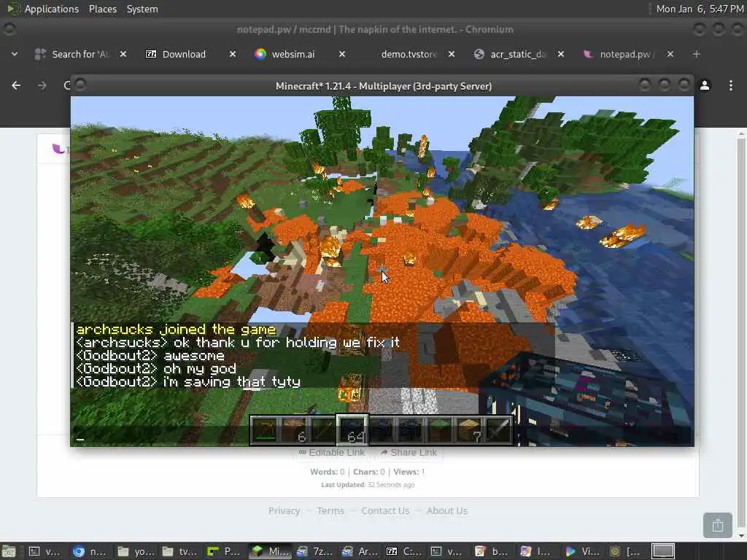Open Chromium's three-dot menu
This screenshot has width=747, height=560.
coord(731,85)
